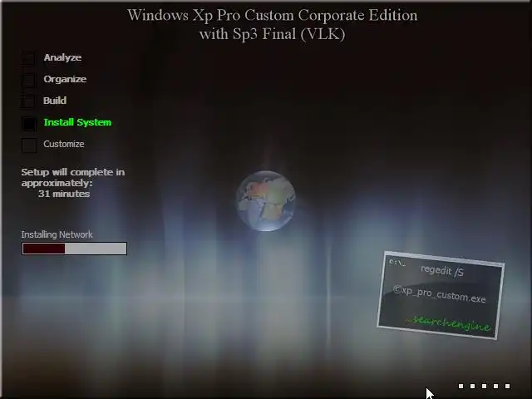Click the Analyze step label
Screen dimensions: 532x399
coord(62,57)
